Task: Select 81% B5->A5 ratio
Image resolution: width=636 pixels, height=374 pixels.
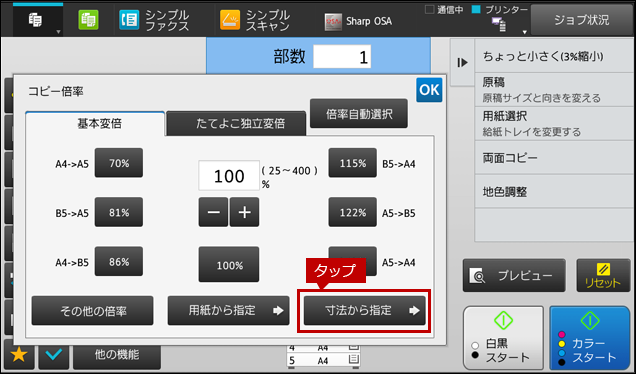Action: point(119,212)
